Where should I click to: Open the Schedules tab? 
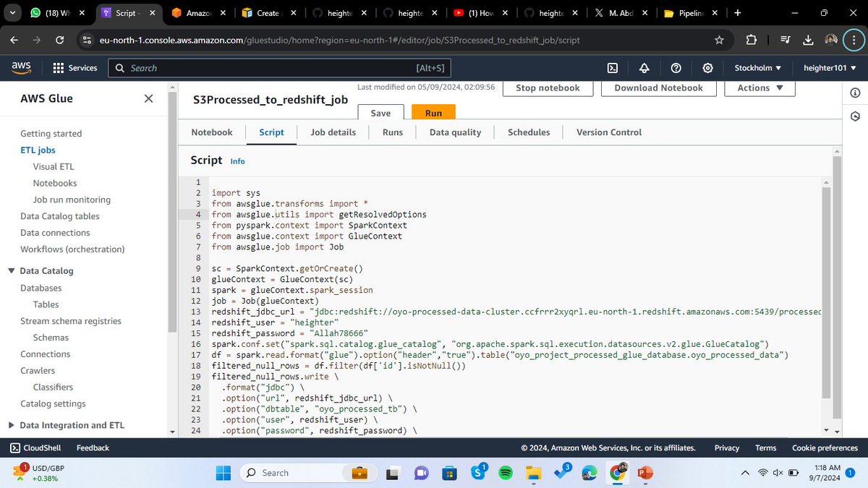(x=529, y=132)
